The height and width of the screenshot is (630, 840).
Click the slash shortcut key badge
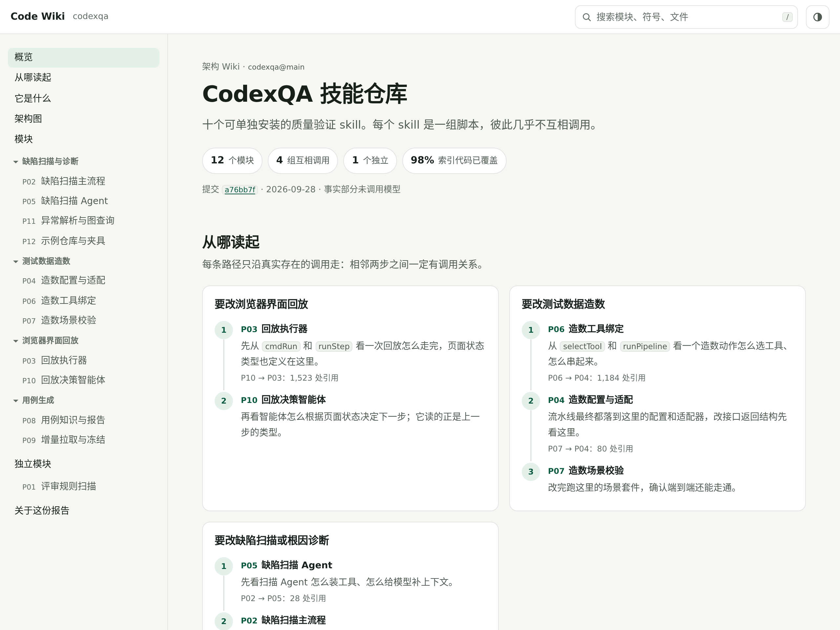pos(787,17)
